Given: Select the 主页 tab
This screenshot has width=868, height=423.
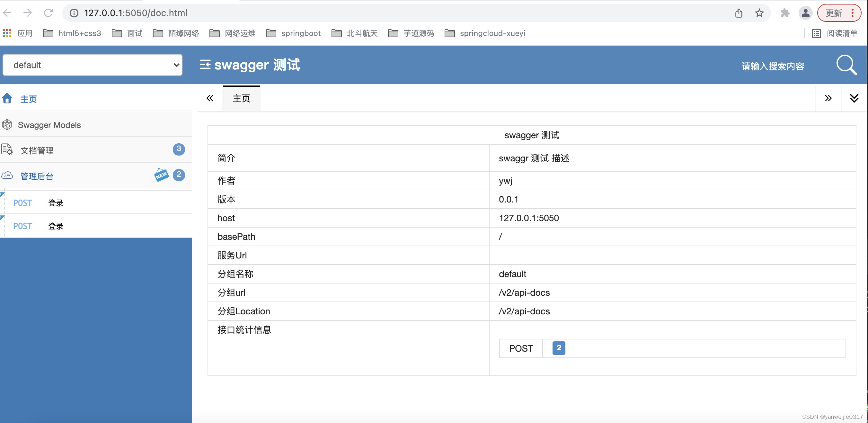Looking at the screenshot, I should [241, 98].
